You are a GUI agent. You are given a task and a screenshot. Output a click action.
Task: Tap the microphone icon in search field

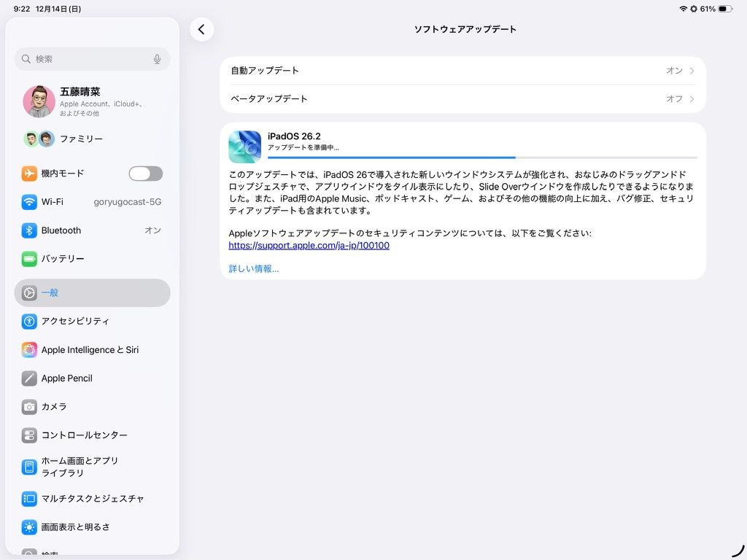[x=158, y=59]
